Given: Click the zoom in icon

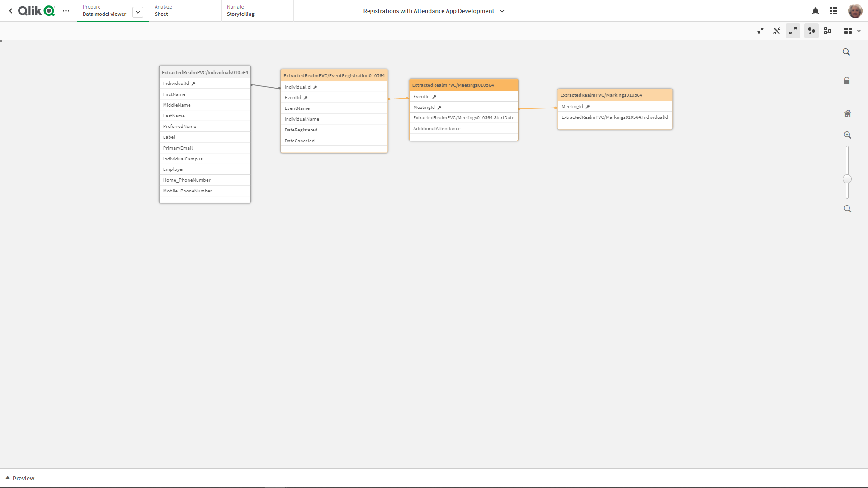Looking at the screenshot, I should pyautogui.click(x=847, y=135).
